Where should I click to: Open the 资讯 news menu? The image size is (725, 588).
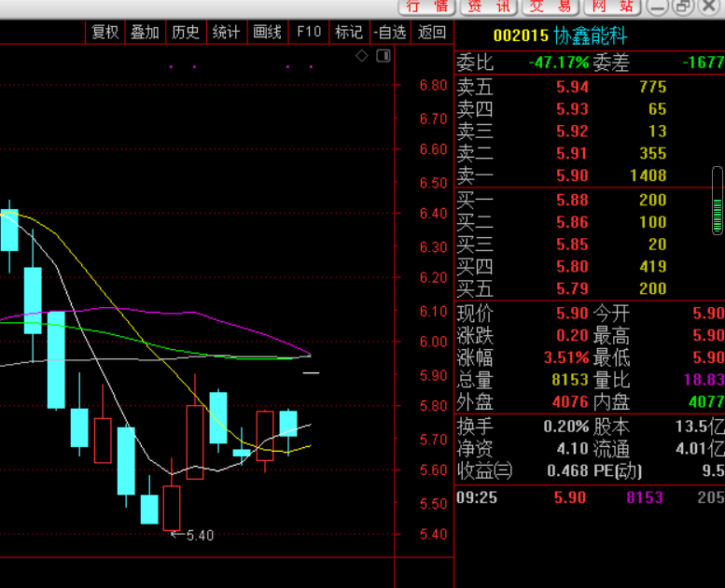[489, 7]
